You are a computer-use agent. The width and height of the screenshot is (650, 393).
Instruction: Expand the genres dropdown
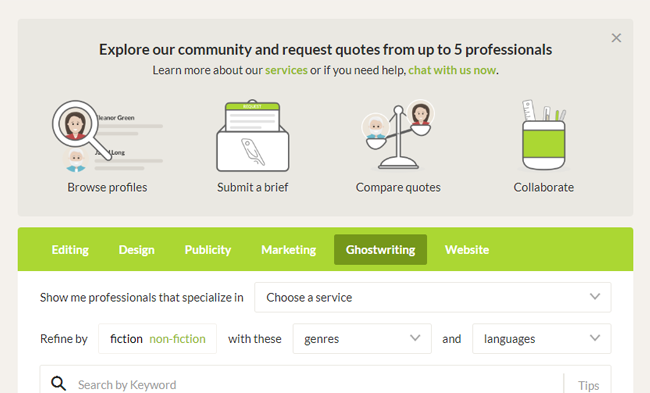tap(362, 339)
